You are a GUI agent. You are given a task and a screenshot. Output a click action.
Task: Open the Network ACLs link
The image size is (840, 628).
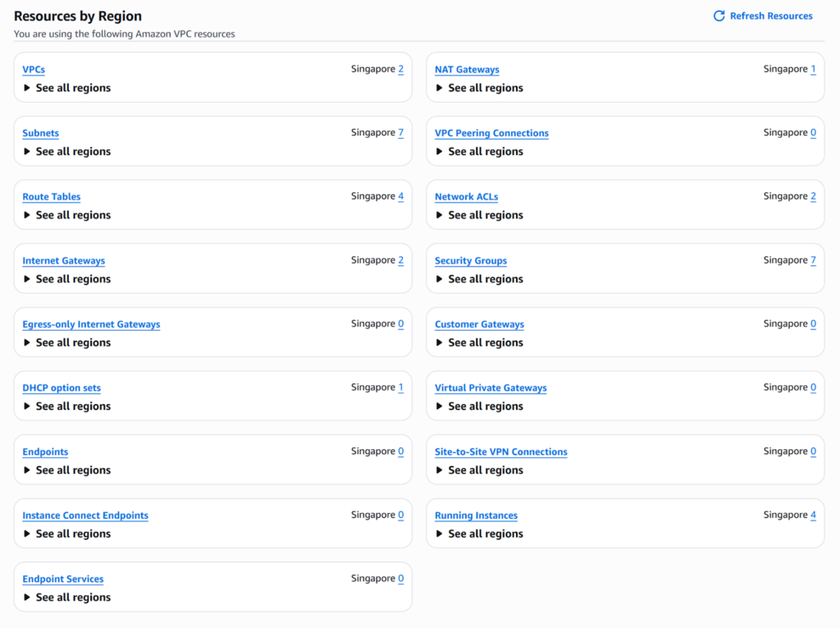[x=466, y=197]
